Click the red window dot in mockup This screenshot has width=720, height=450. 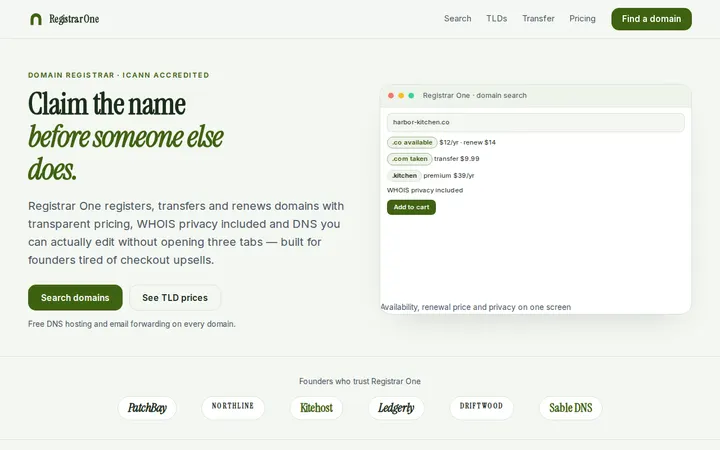(391, 96)
